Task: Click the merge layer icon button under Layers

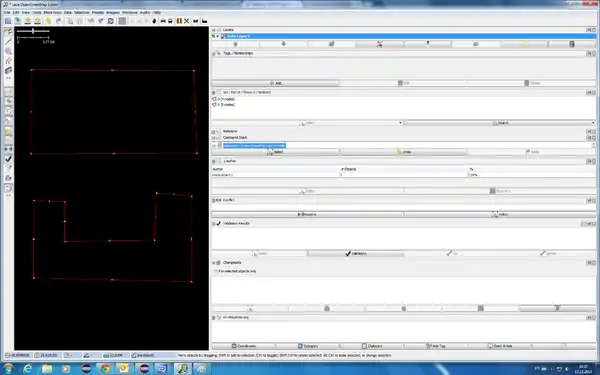Action: click(331, 44)
